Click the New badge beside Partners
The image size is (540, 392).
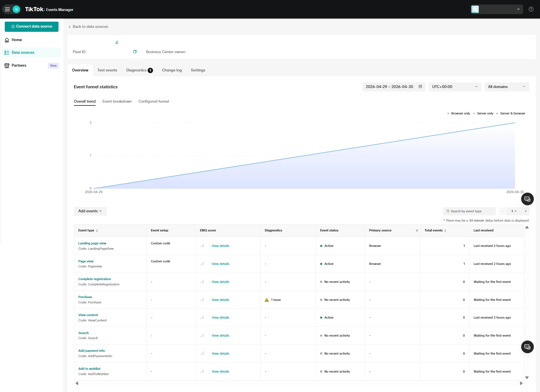[53, 66]
